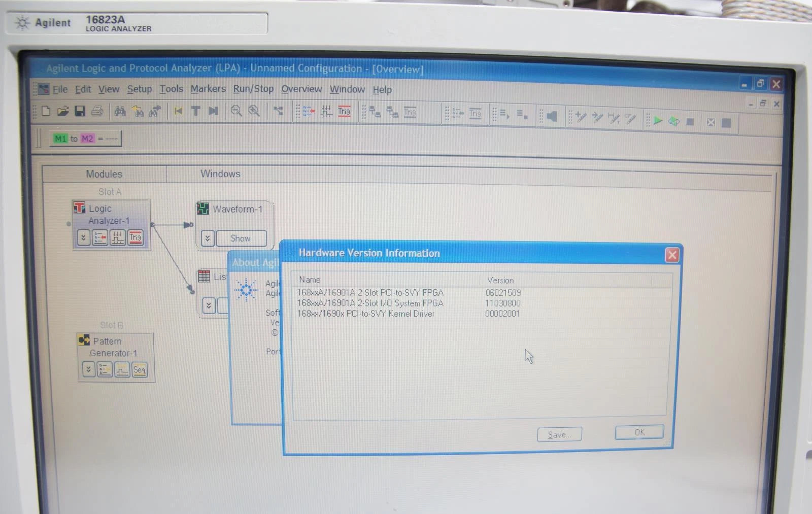Click the Find binoculars toolbar icon

tap(120, 111)
